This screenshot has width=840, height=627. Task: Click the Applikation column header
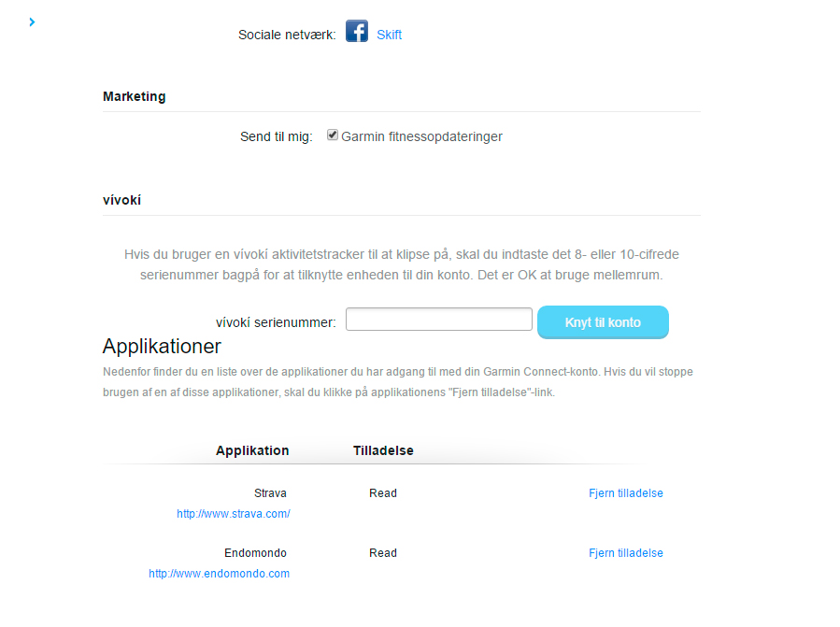pos(252,450)
